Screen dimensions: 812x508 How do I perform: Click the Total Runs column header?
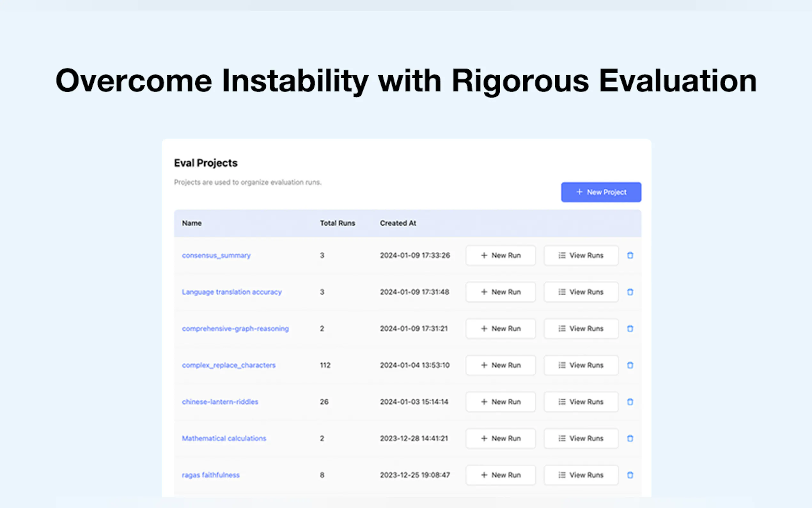pyautogui.click(x=337, y=223)
